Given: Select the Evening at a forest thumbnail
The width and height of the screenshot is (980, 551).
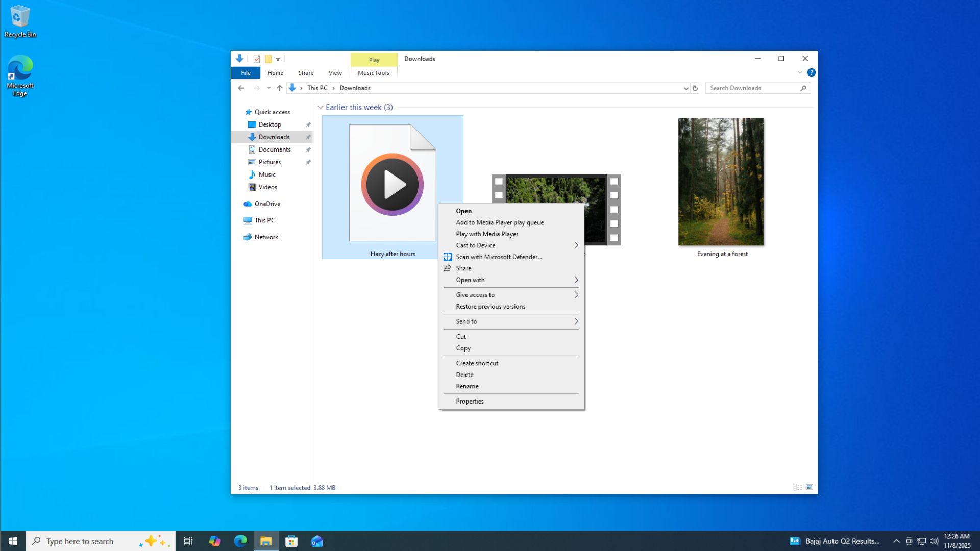Looking at the screenshot, I should (x=721, y=182).
